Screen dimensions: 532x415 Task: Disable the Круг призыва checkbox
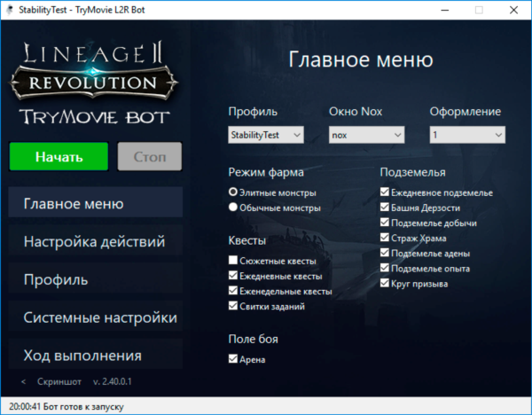(x=385, y=283)
